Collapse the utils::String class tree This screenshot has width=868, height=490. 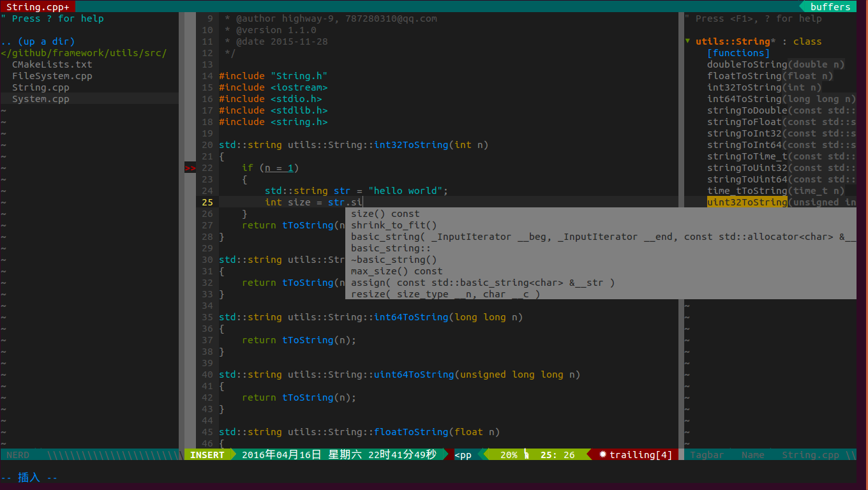point(687,41)
